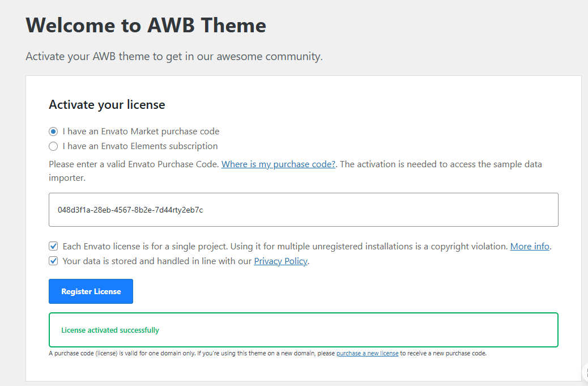The image size is (588, 386).
Task: Focus the purchase code input field
Action: click(x=304, y=210)
